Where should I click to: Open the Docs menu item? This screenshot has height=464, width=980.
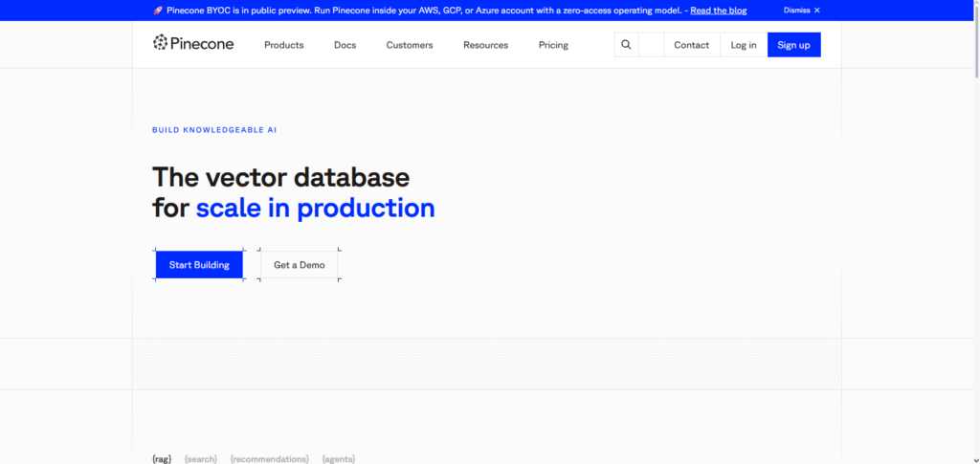tap(345, 45)
